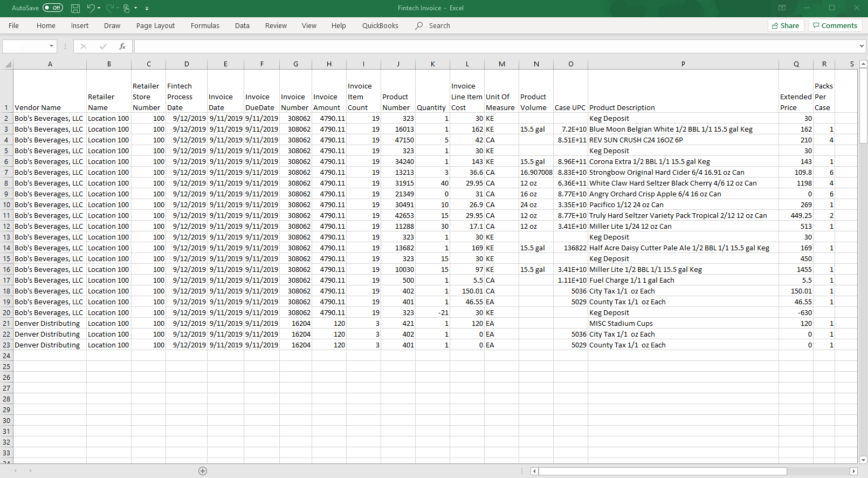
Task: Click the horizontal scrollbar left arrow
Action: point(534,471)
